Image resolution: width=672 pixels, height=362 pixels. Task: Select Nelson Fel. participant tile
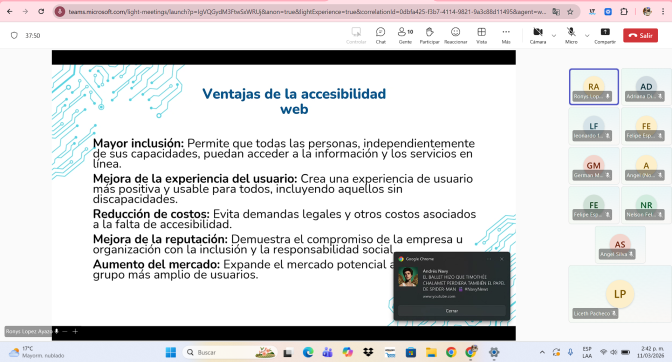(646, 205)
